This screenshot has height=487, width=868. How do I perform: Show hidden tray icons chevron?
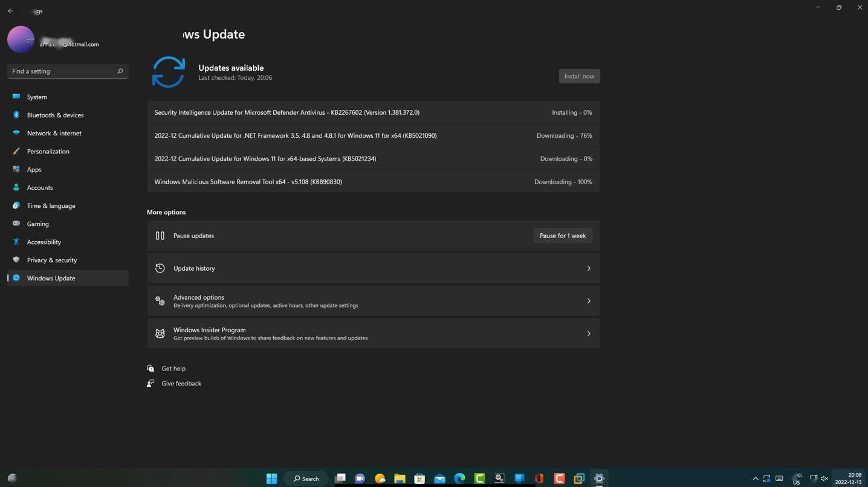coord(755,479)
